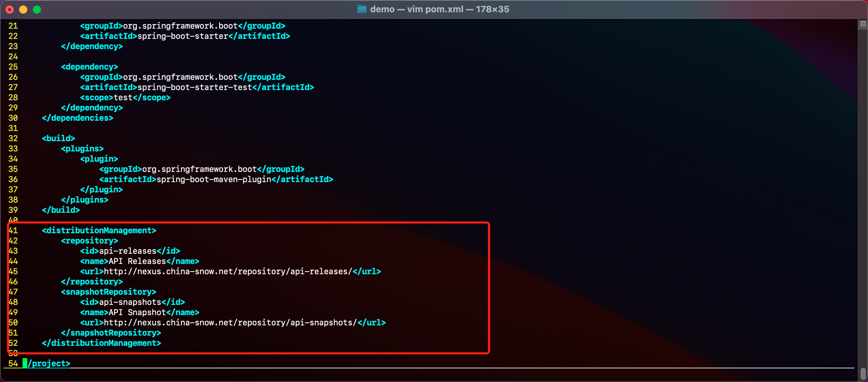Click the closing dependency tag on line 29
Screen dimensions: 868x382
pyautogui.click(x=92, y=108)
